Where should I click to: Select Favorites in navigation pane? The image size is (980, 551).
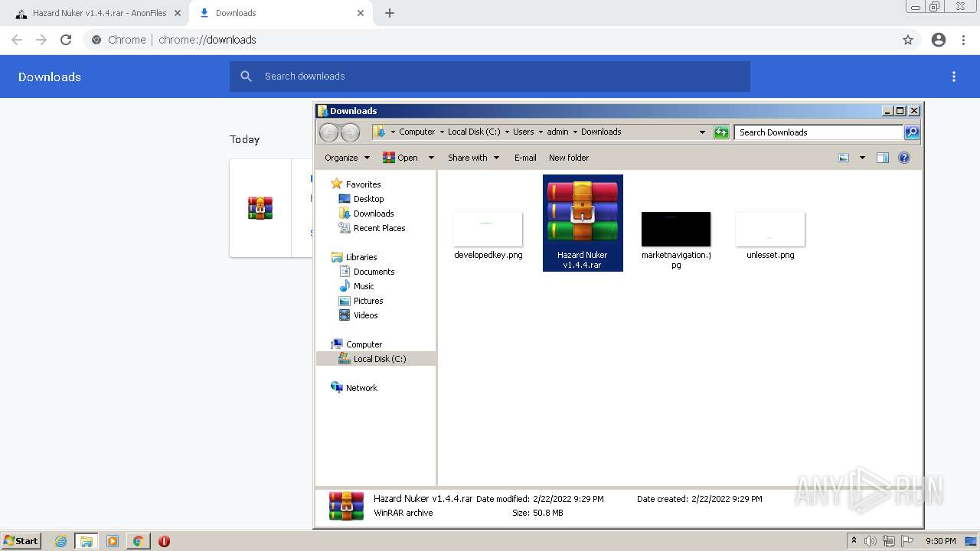[x=363, y=184]
